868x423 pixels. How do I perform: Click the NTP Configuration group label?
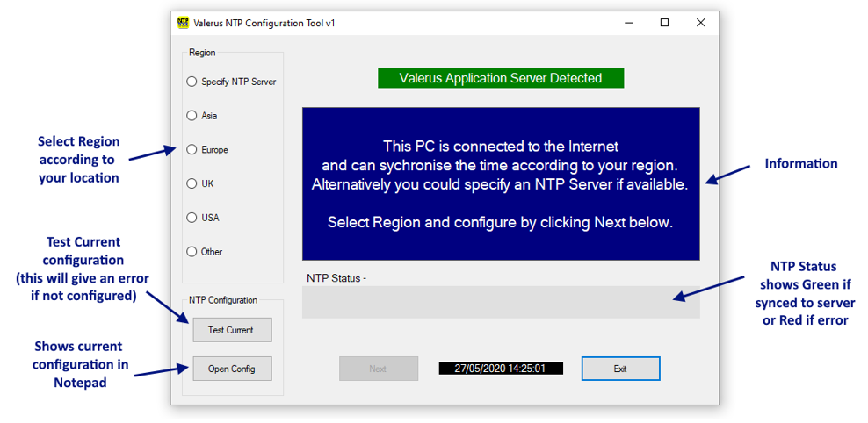coord(223,300)
